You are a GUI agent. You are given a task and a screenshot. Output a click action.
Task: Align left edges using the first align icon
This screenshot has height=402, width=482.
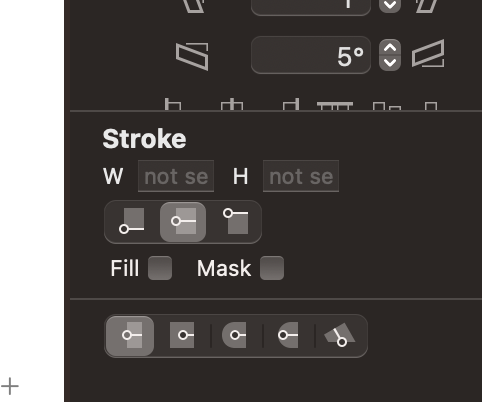tap(173, 104)
